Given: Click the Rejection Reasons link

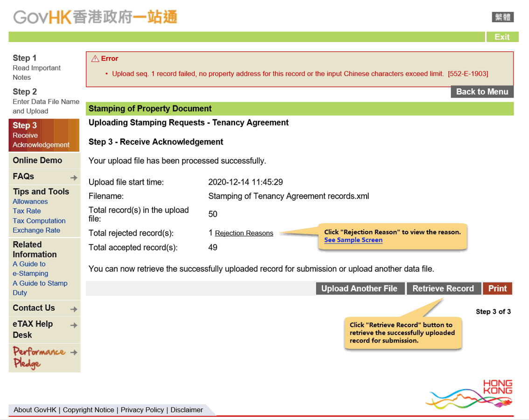Looking at the screenshot, I should point(244,233).
